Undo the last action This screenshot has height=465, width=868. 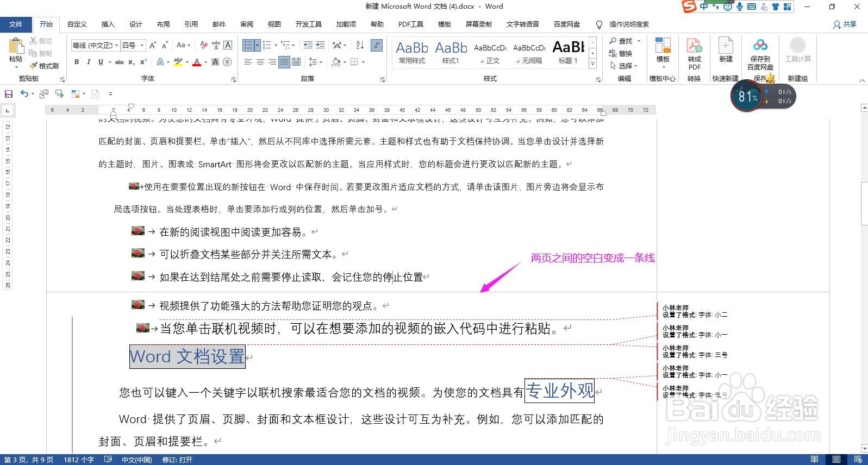pos(24,94)
